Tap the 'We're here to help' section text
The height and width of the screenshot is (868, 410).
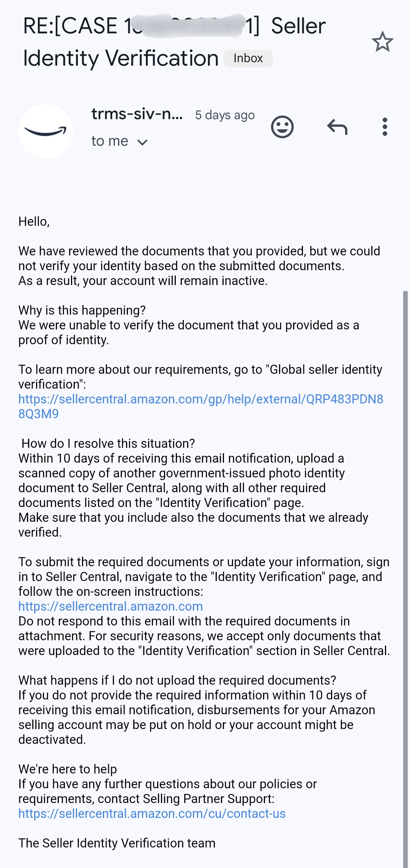point(69,769)
